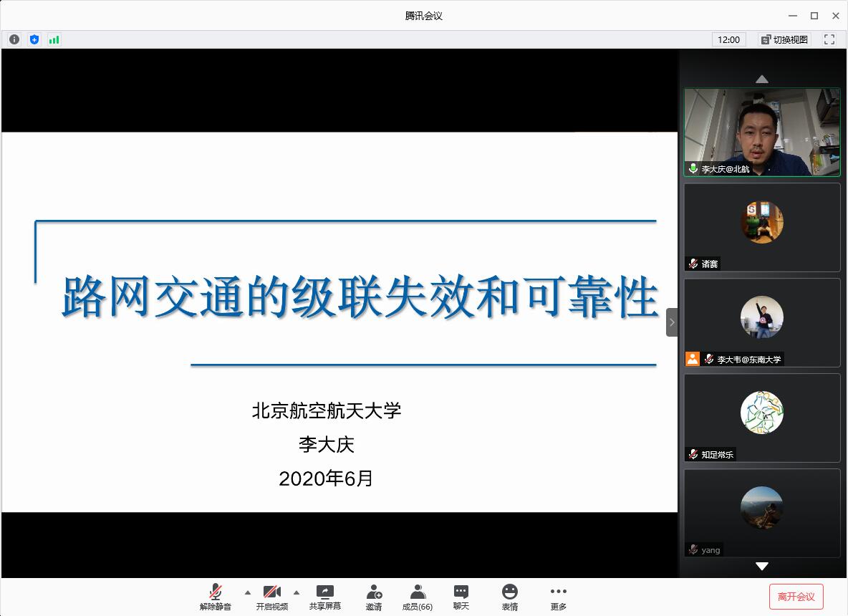Select 诸赛 participant tile
Screen dimensions: 848x616
pos(762,227)
